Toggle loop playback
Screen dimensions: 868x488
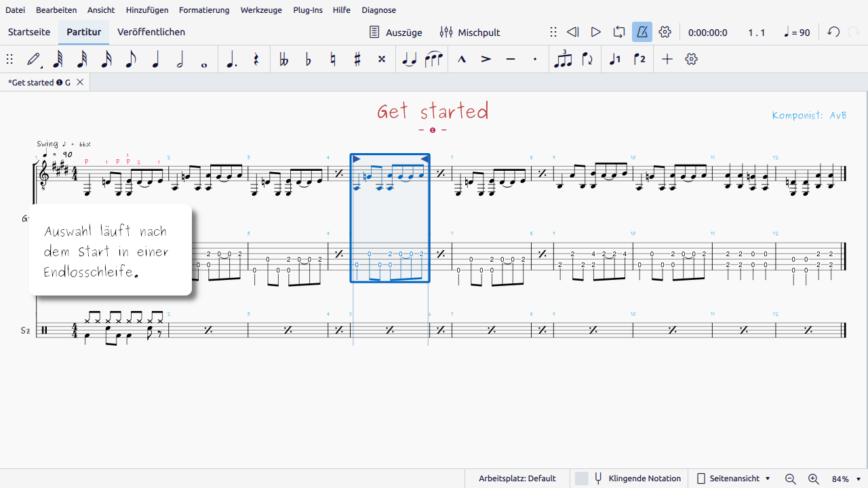[x=618, y=32]
